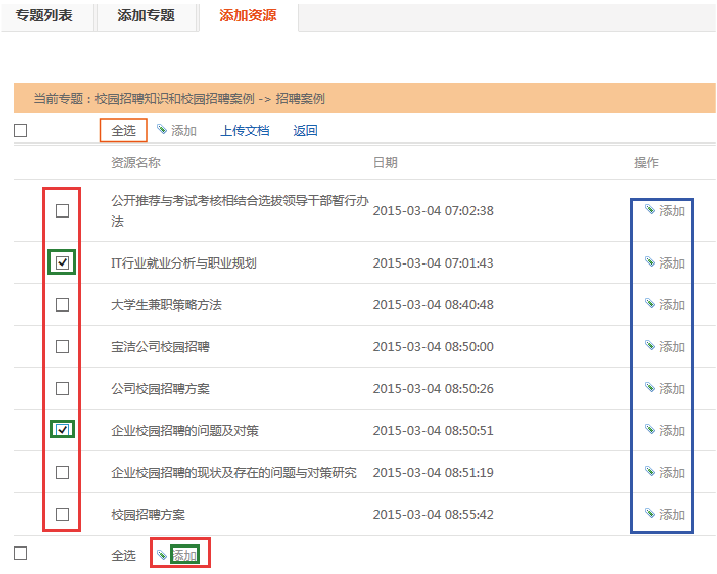The height and width of the screenshot is (574, 717).
Task: Check the 公开推荐与考试考核 resource checkbox
Action: tap(63, 211)
